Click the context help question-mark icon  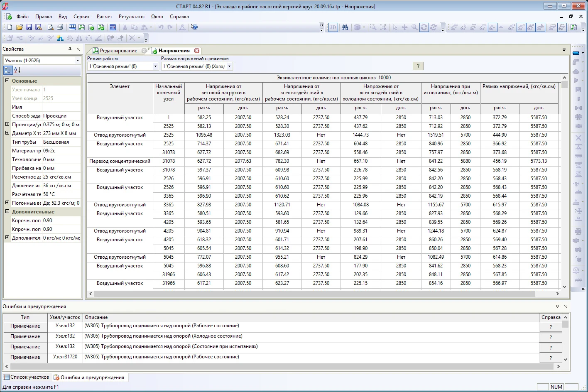pos(194,27)
